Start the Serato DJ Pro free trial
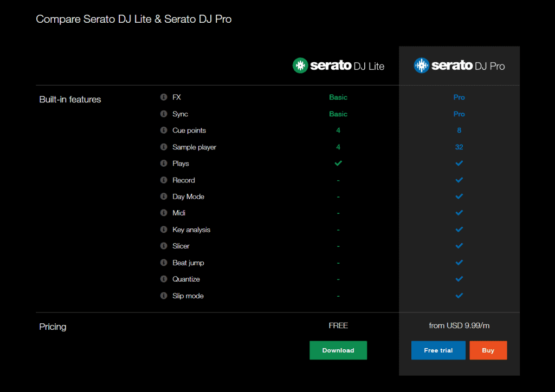The image size is (555, 392). pos(438,350)
